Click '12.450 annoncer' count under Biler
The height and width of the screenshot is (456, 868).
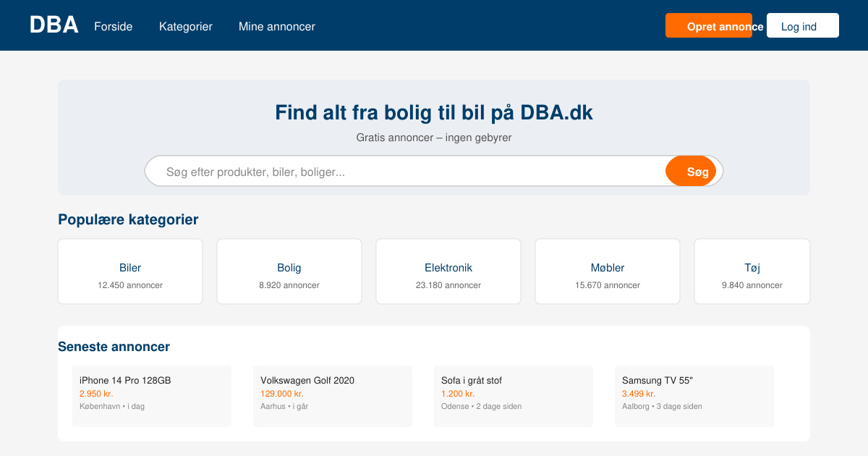(130, 285)
